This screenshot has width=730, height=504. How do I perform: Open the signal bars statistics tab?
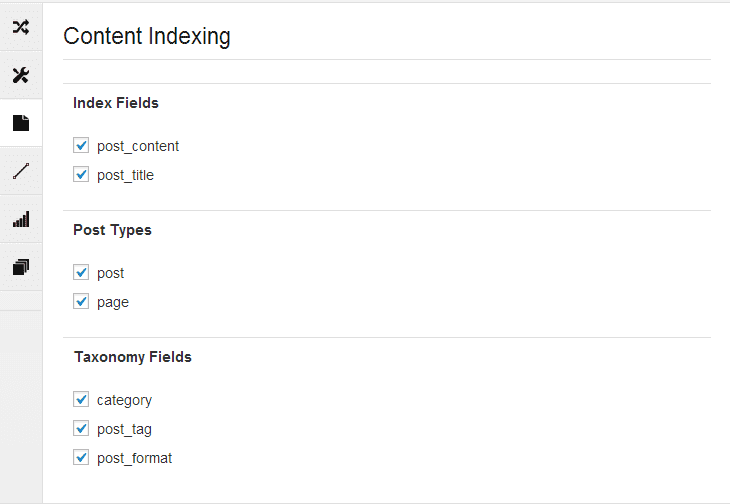point(21,219)
